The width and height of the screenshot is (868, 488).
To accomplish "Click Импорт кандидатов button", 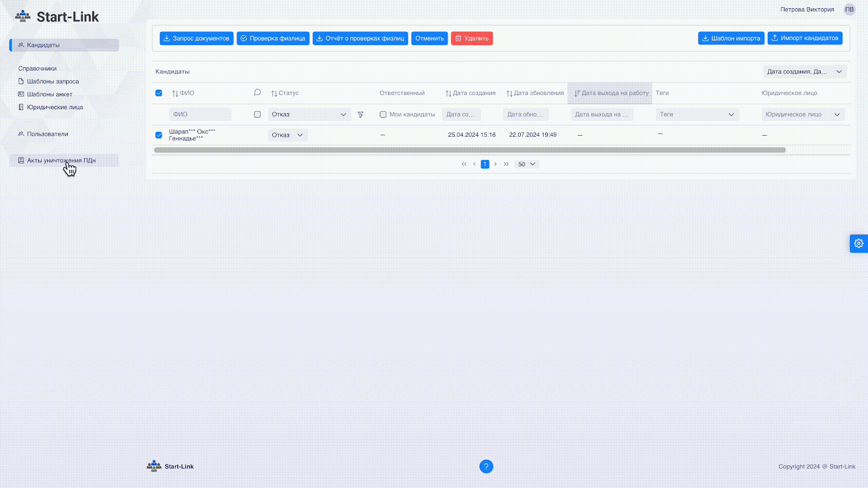I will point(805,38).
